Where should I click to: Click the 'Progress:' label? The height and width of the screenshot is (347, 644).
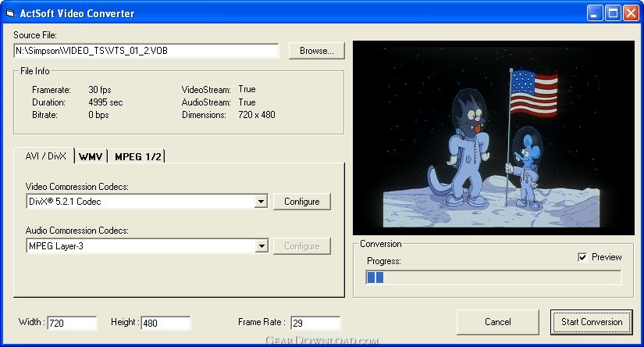pos(383,261)
